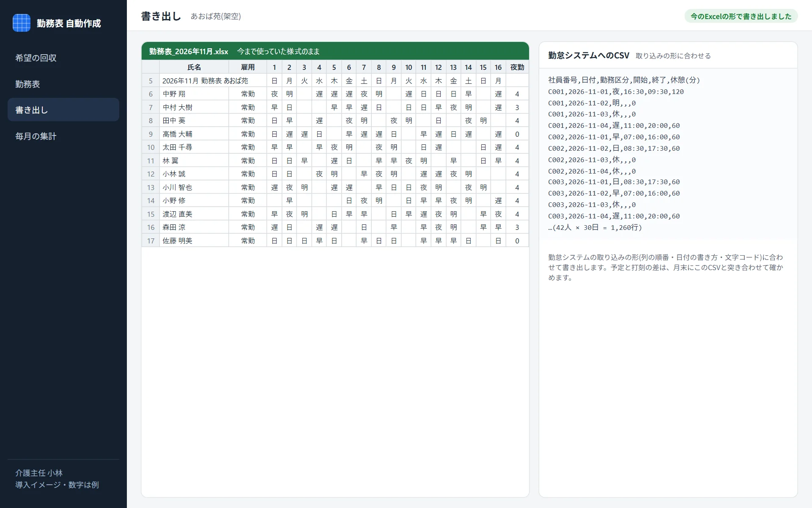Image resolution: width=812 pixels, height=508 pixels.
Task: Click the CSV header line 社員番号,日付,勤務区分
Action: 624,80
